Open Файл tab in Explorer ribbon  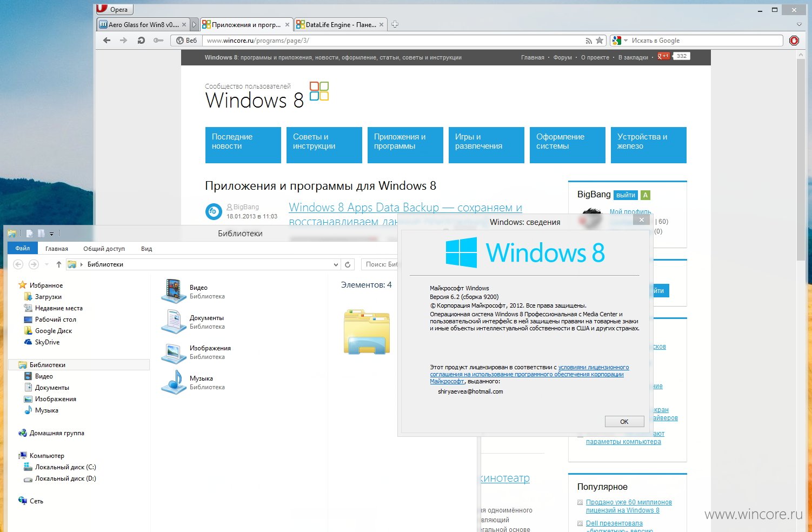click(x=23, y=249)
